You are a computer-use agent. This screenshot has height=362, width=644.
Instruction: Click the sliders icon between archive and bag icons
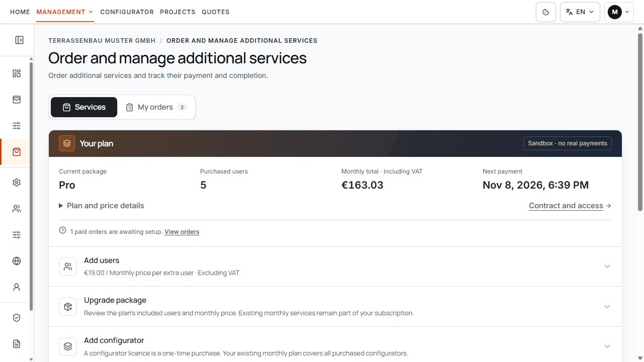(x=17, y=126)
